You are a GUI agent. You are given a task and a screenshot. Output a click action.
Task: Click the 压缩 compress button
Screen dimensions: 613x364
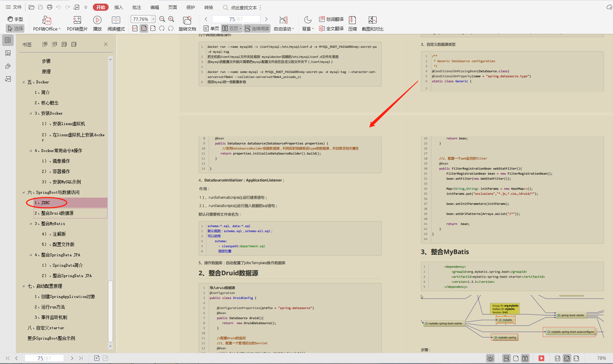353,24
